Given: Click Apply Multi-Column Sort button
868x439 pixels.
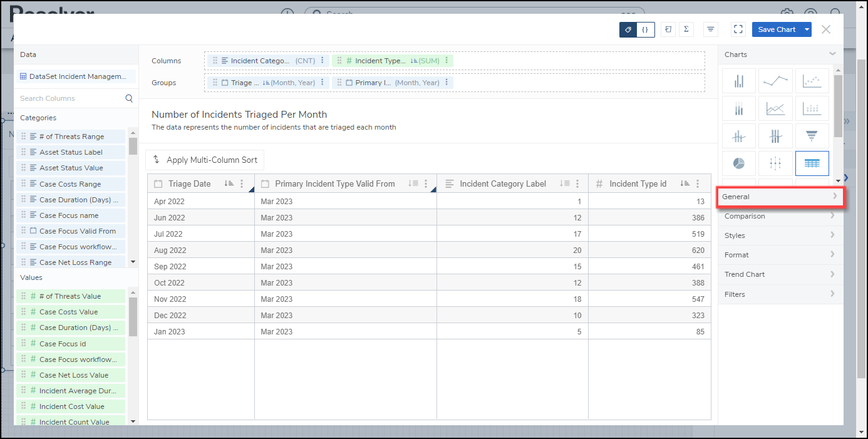Looking at the screenshot, I should pos(205,160).
